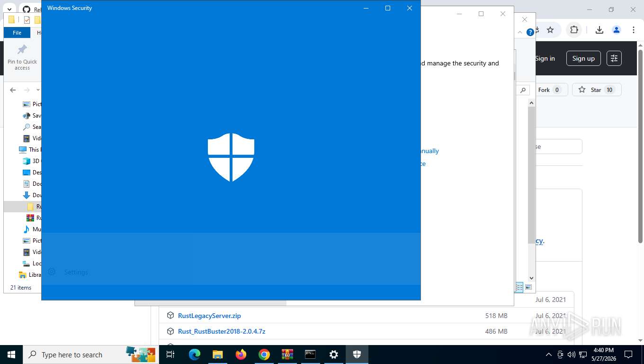Viewport: 644px width, 364px height.
Task: Click the volume speaker tray icon
Action: (x=571, y=355)
